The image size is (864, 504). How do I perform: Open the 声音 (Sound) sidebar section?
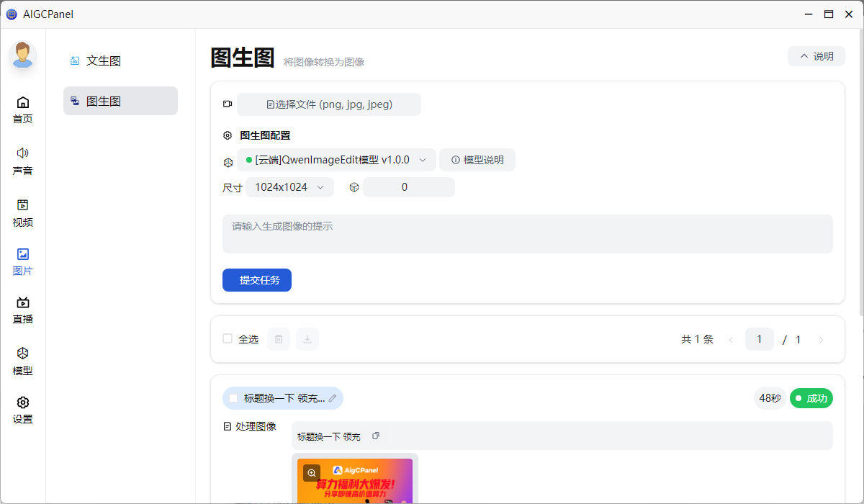tap(23, 161)
